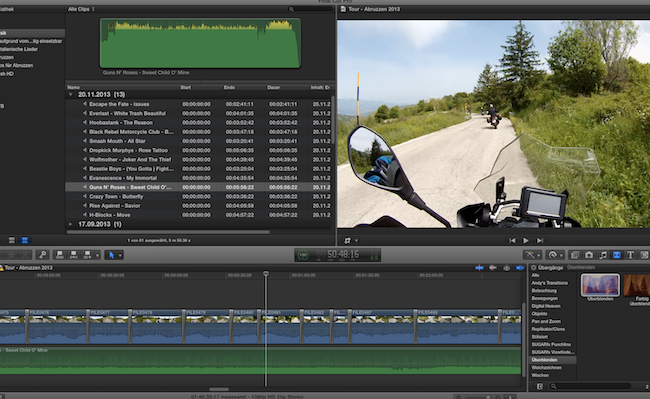Show the Titles browser T icon

click(x=630, y=255)
